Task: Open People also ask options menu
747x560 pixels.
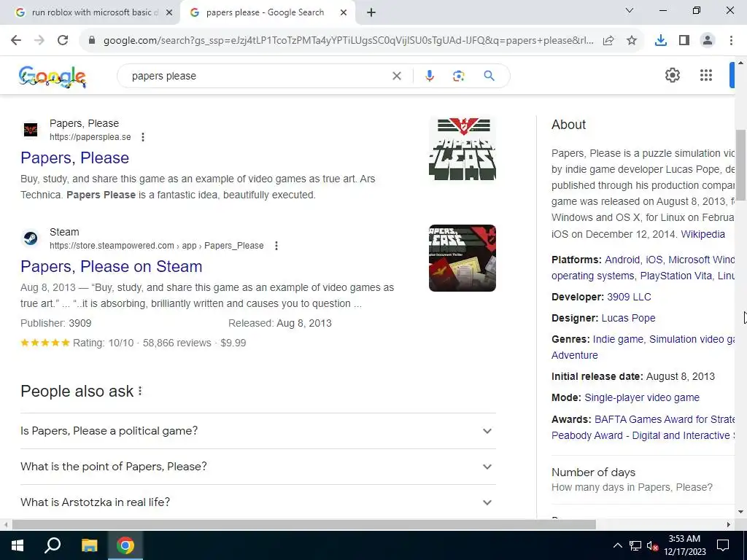Action: [140, 391]
